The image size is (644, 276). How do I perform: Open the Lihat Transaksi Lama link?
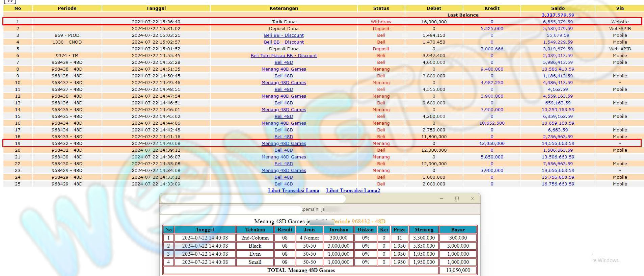[x=293, y=191]
